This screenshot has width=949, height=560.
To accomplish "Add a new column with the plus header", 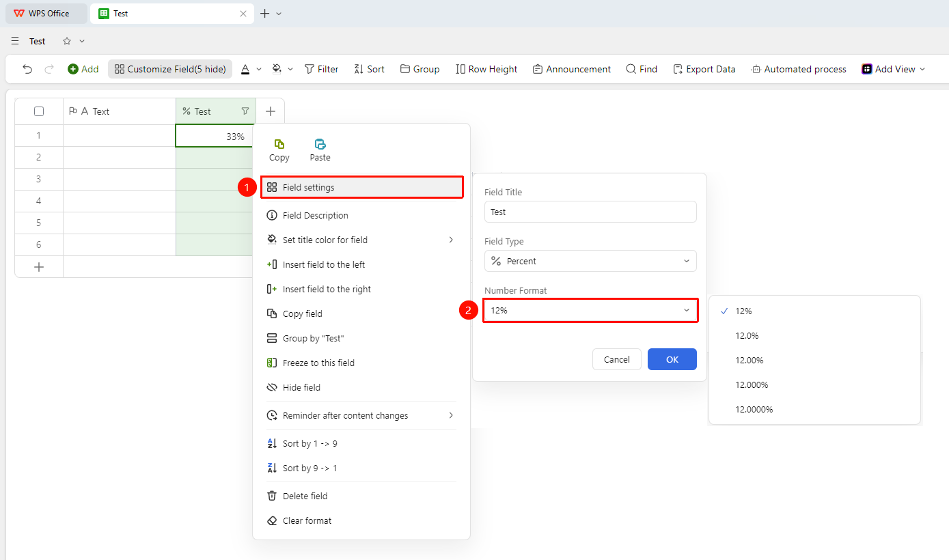I will [x=271, y=111].
